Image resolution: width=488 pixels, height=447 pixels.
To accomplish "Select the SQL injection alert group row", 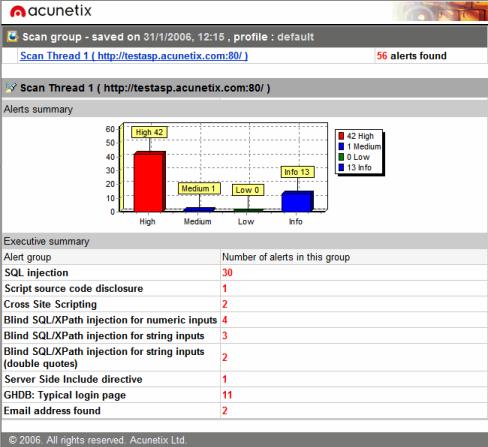I will pos(244,273).
